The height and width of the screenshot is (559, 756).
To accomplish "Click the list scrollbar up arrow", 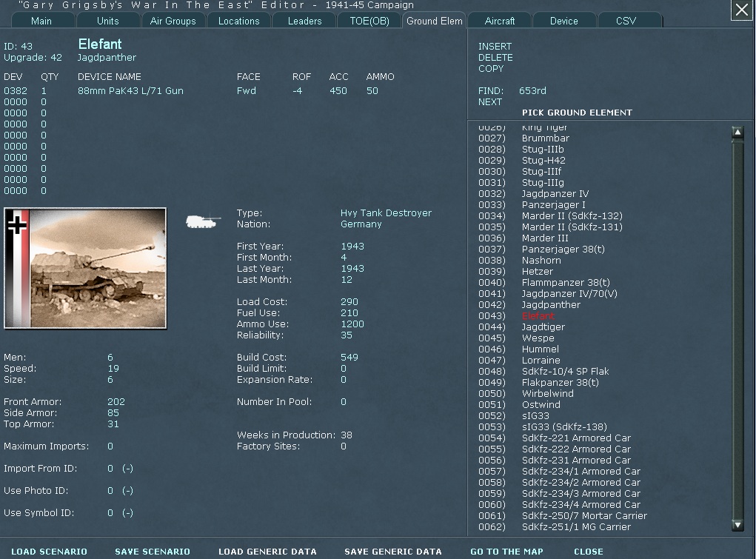I will (737, 132).
